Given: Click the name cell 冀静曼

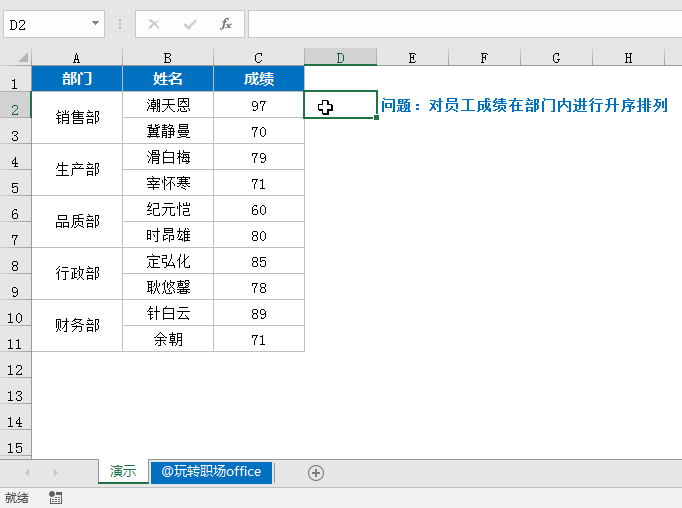Looking at the screenshot, I should (168, 131).
